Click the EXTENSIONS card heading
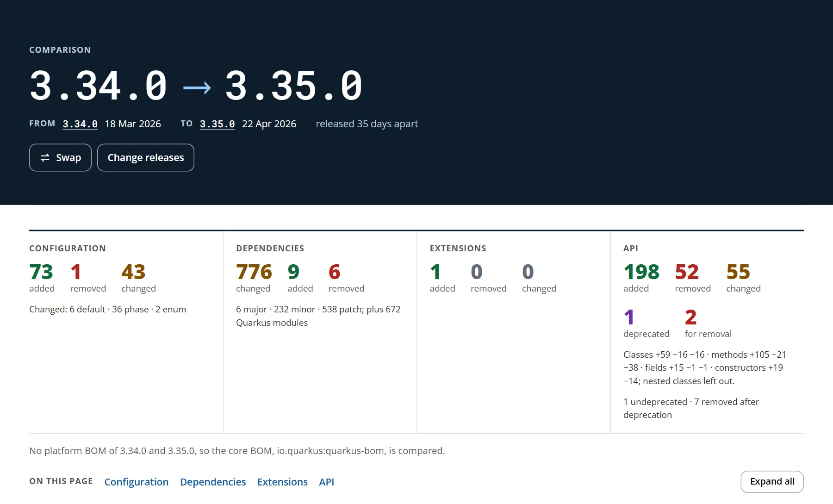 (x=458, y=249)
